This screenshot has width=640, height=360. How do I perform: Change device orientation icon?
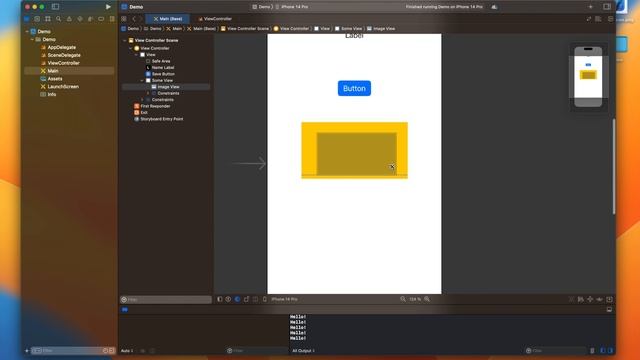(x=247, y=299)
